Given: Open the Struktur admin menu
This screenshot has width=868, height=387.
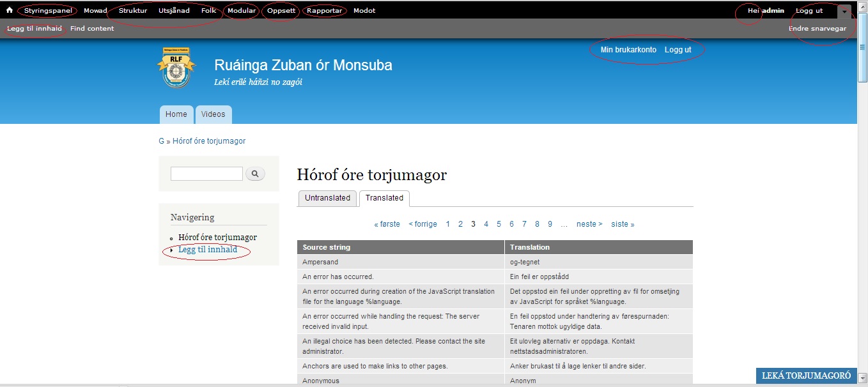Looking at the screenshot, I should pos(133,11).
